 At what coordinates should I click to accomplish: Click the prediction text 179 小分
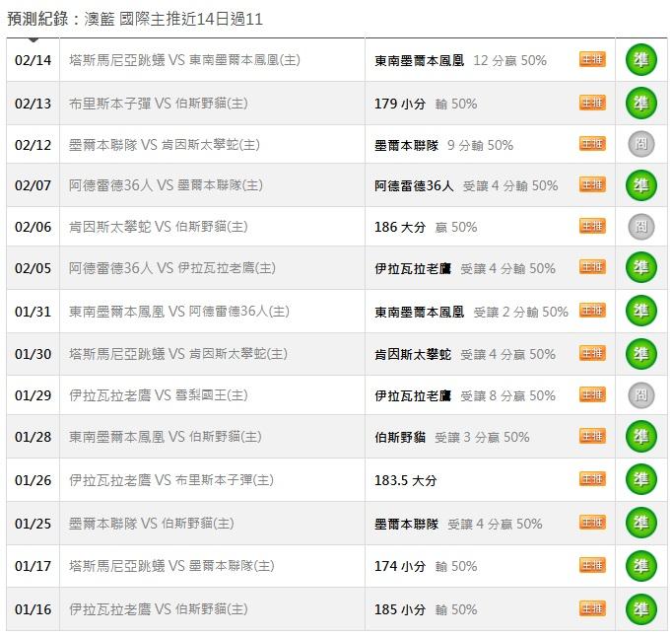pos(400,104)
